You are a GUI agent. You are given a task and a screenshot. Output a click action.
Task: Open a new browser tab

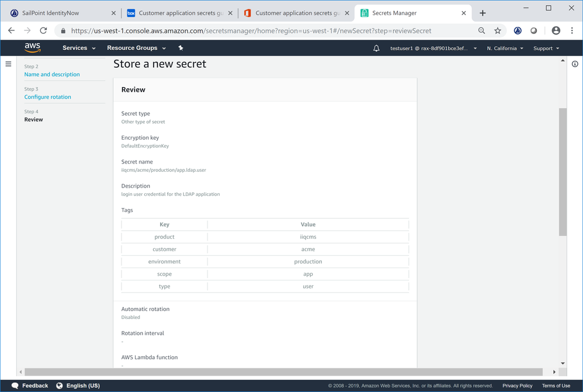coord(483,13)
